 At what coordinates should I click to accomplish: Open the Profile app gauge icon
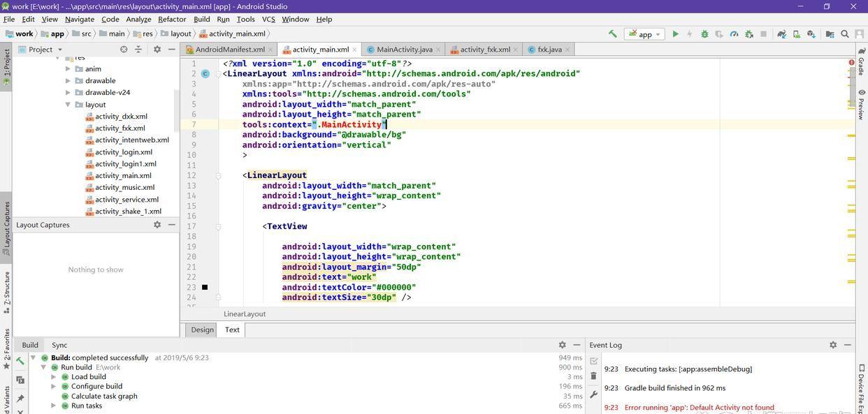(734, 34)
